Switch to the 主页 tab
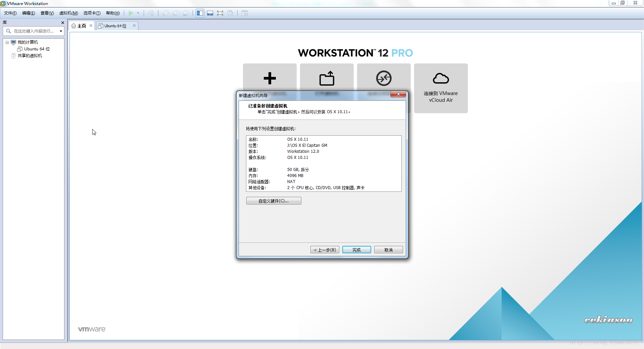This screenshot has height=349, width=644. coord(82,26)
